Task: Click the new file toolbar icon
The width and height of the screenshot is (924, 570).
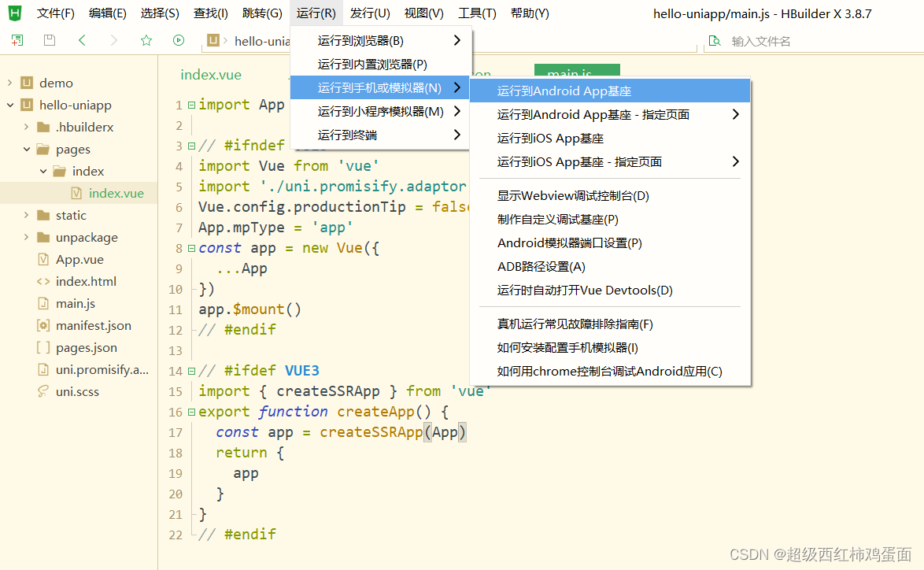Action: click(17, 40)
